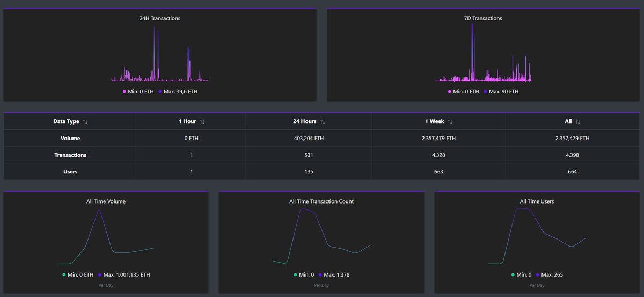Toggle Max: 1.001,135 ETH legend item
Viewport: 644px width, 297px height.
[124, 275]
